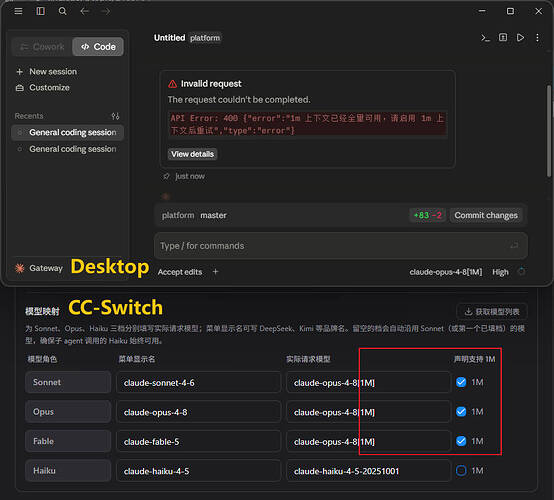554x500 pixels.
Task: Open the claude-opus-4-8[1M] model selector
Action: coord(446,272)
